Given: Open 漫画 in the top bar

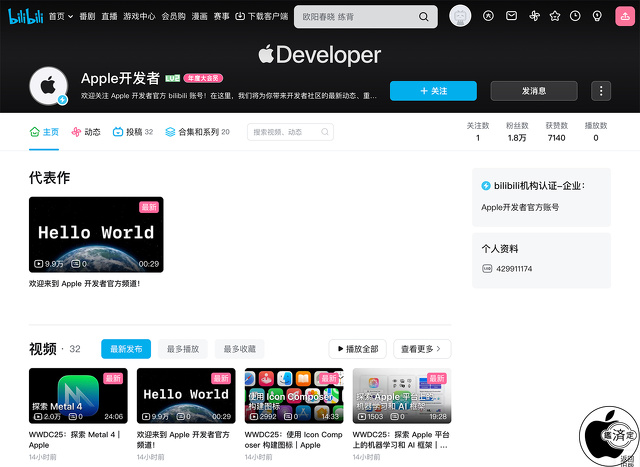Looking at the screenshot, I should tap(200, 16).
